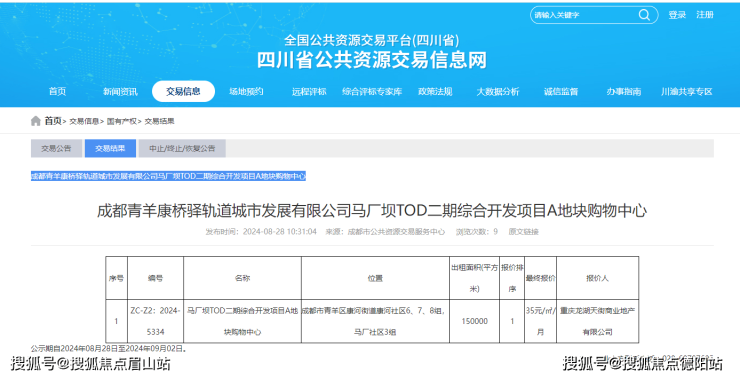
Task: Switch to 中止/终止/恢复公告 tab
Action: (182, 148)
